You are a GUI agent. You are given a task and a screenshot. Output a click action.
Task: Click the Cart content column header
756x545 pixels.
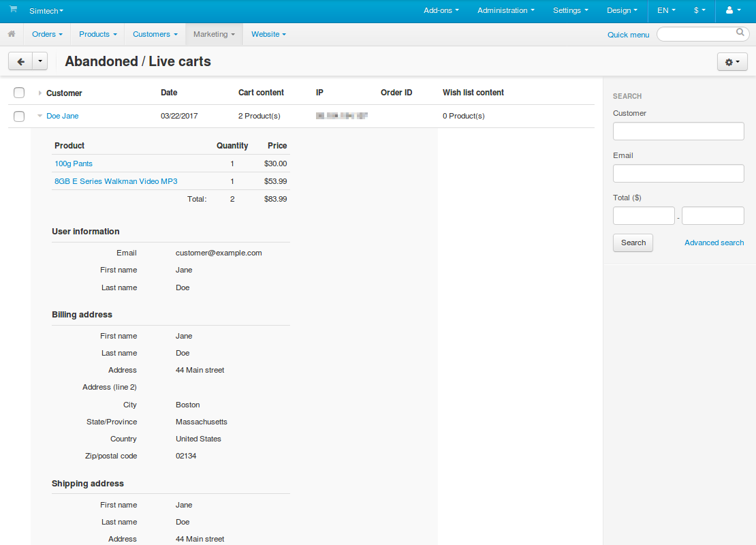(x=261, y=93)
